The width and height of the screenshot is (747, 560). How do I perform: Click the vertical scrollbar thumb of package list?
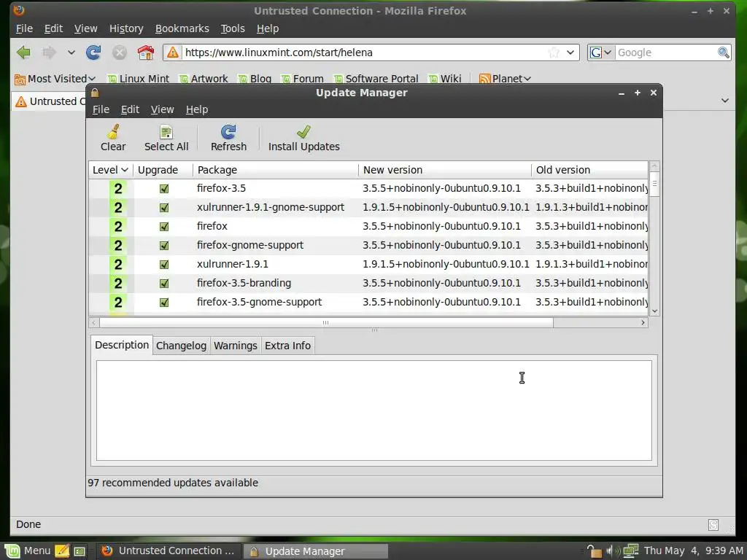(x=654, y=184)
